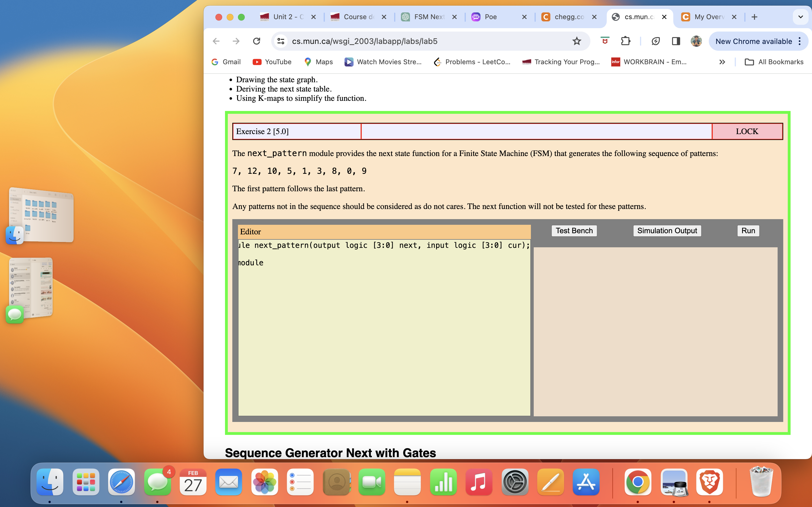Switch to the FSM Next tab
This screenshot has height=507, width=812.
coord(429,17)
